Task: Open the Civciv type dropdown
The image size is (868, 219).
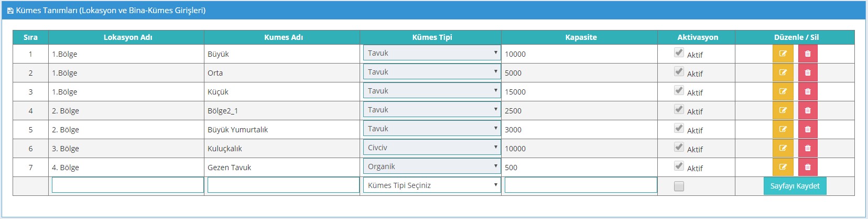Action: point(432,148)
